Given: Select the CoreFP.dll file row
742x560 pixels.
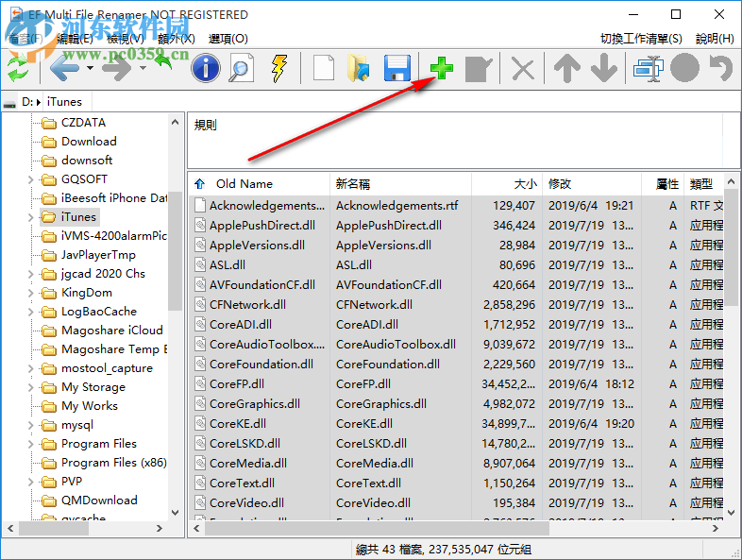Looking at the screenshot, I should [x=456, y=384].
